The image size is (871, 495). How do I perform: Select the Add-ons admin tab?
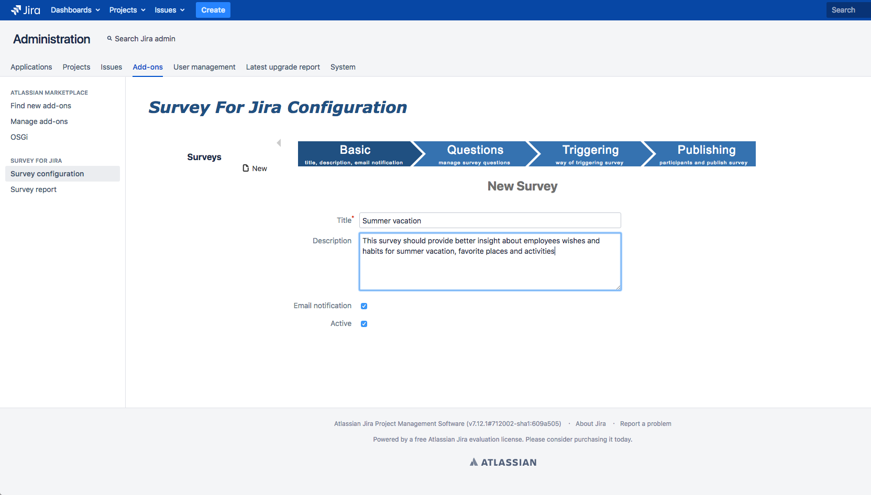(148, 67)
